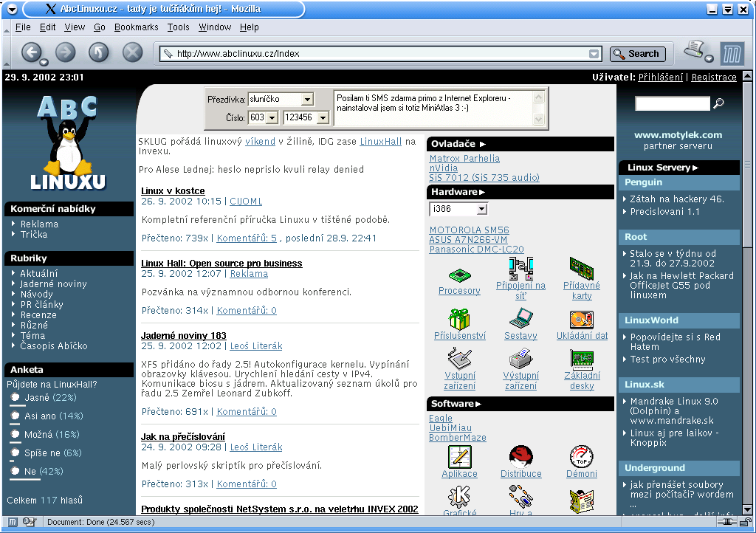Select the Jasně (22%) poll option

[15, 397]
